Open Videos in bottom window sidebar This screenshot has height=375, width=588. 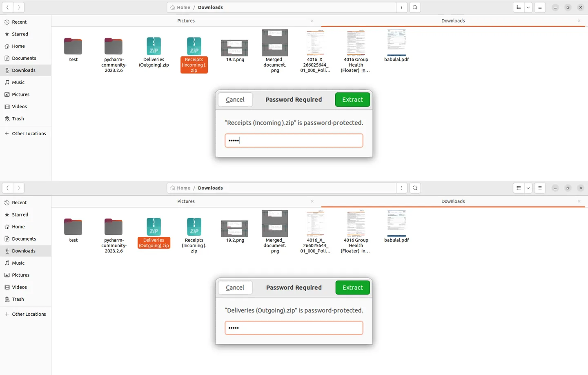[x=25, y=287]
